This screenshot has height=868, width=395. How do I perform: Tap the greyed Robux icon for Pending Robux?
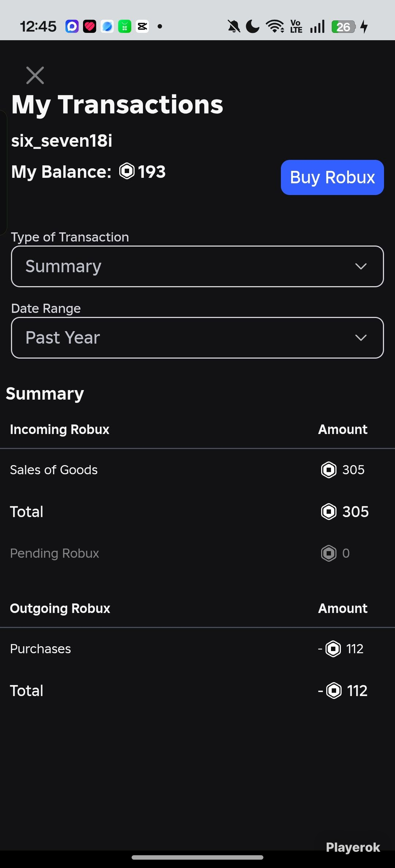[x=329, y=553]
